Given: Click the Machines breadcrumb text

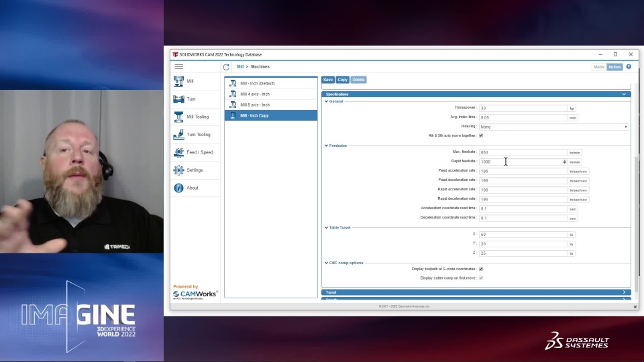Looking at the screenshot, I should (260, 66).
